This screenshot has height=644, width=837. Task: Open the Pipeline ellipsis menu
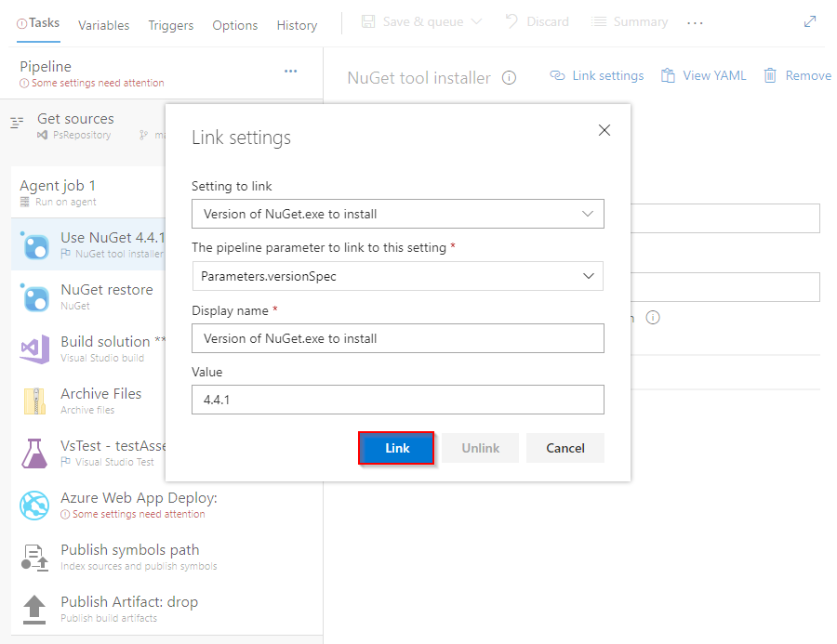(290, 71)
